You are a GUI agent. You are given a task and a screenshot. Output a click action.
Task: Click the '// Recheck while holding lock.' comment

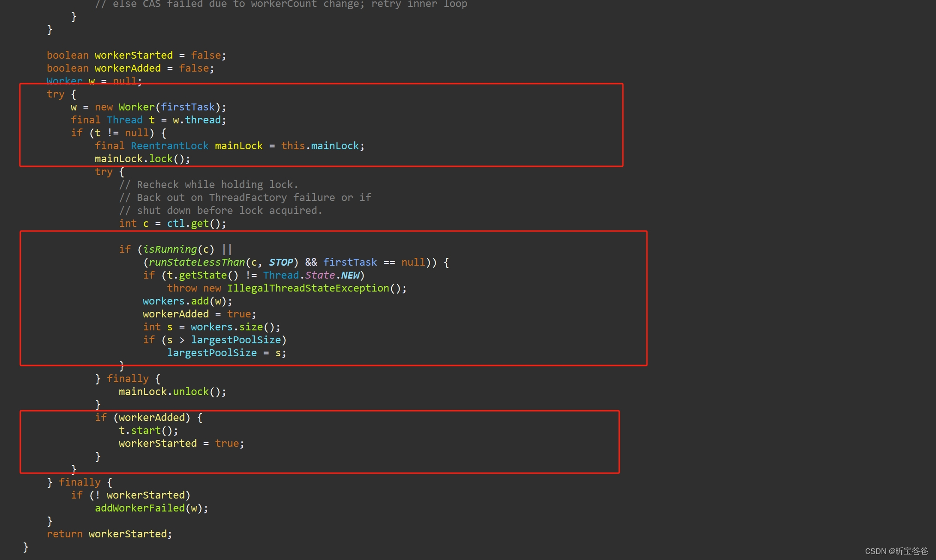click(209, 185)
